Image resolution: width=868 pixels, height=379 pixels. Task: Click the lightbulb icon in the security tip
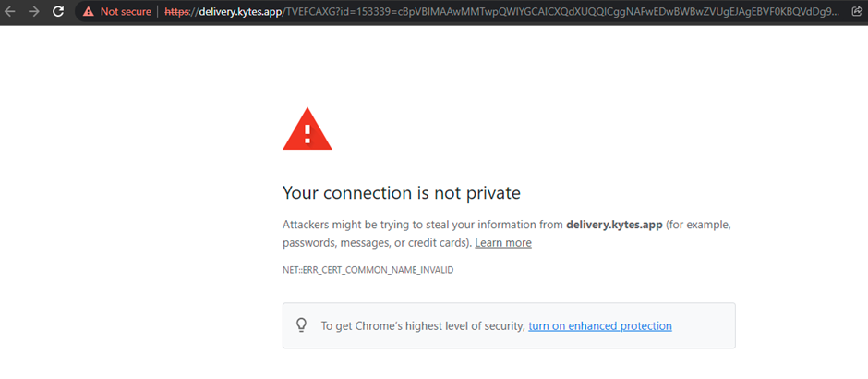tap(300, 325)
